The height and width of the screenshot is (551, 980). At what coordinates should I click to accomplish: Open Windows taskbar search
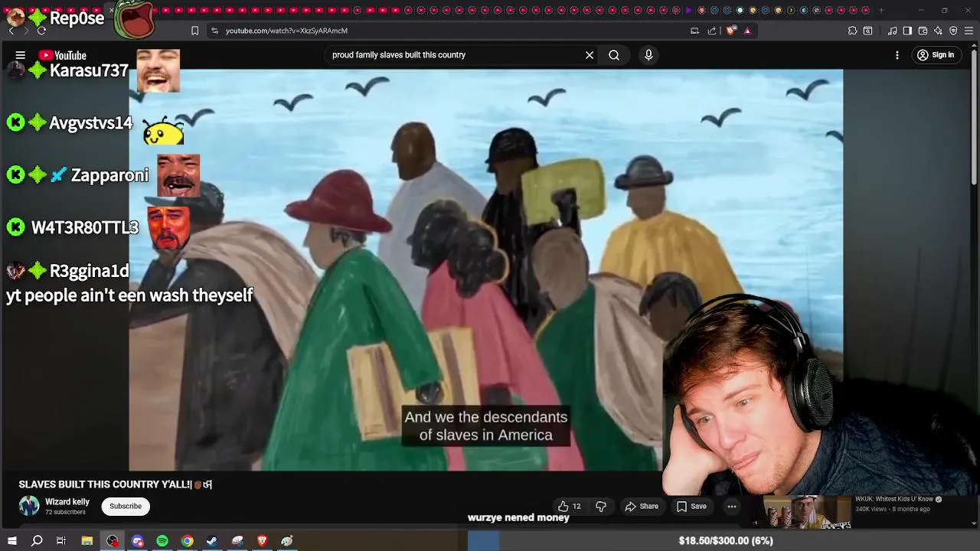[37, 541]
